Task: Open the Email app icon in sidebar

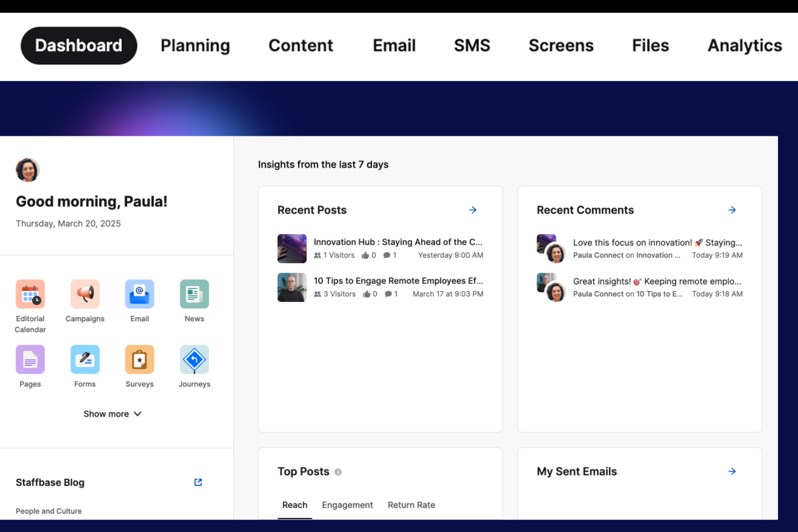Action: [139, 294]
